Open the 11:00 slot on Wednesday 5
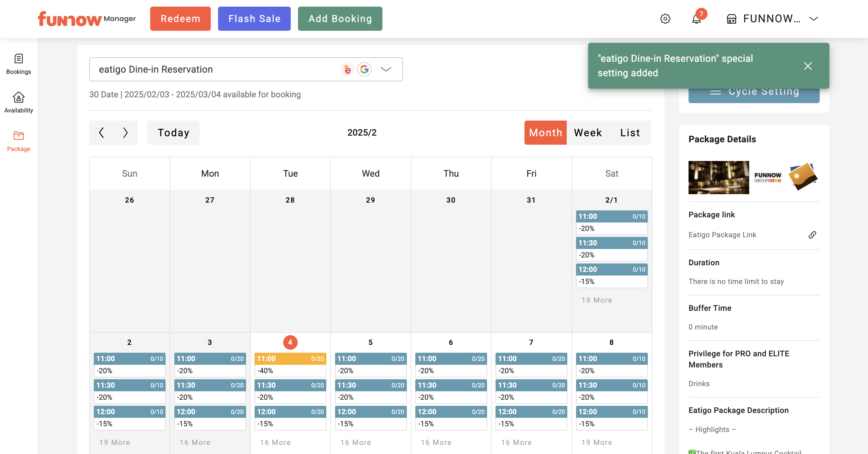This screenshot has height=454, width=868. point(371,365)
